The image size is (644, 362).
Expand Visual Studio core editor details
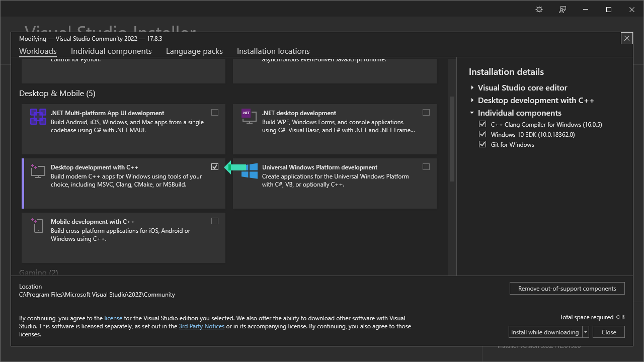tap(472, 87)
